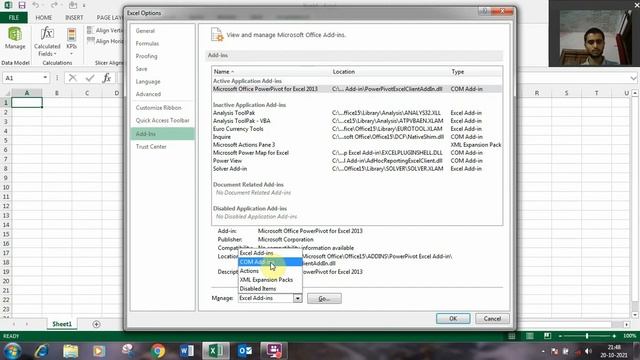Choose XML Expansion Packs in dropdown list

[x=270, y=280]
